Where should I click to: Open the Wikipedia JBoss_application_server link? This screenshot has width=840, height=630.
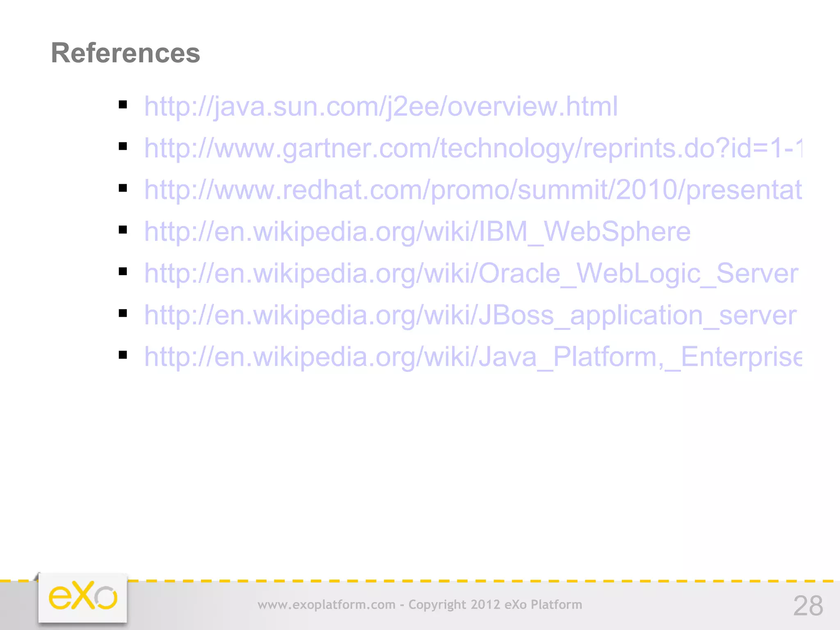470,316
